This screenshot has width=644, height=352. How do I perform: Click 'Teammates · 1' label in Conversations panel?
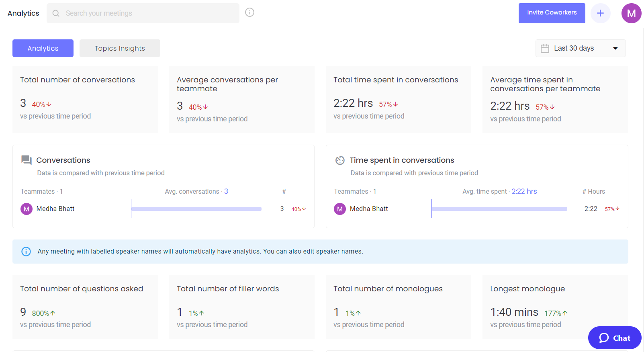coord(42,192)
